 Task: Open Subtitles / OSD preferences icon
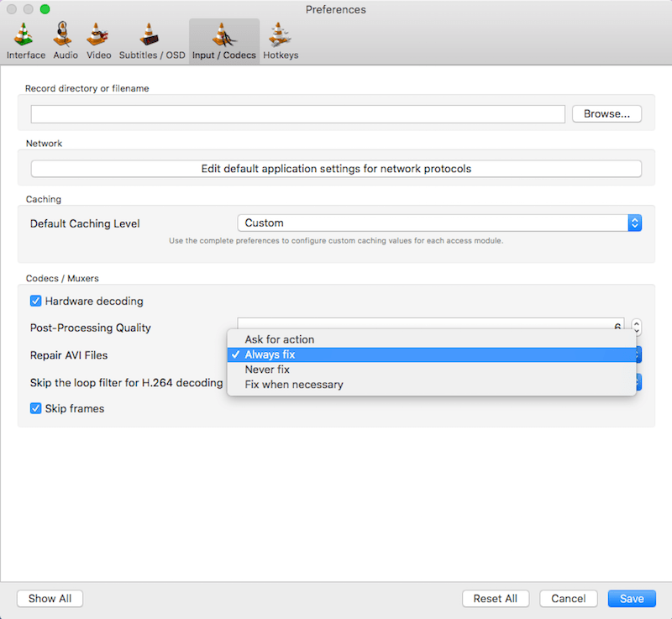150,34
